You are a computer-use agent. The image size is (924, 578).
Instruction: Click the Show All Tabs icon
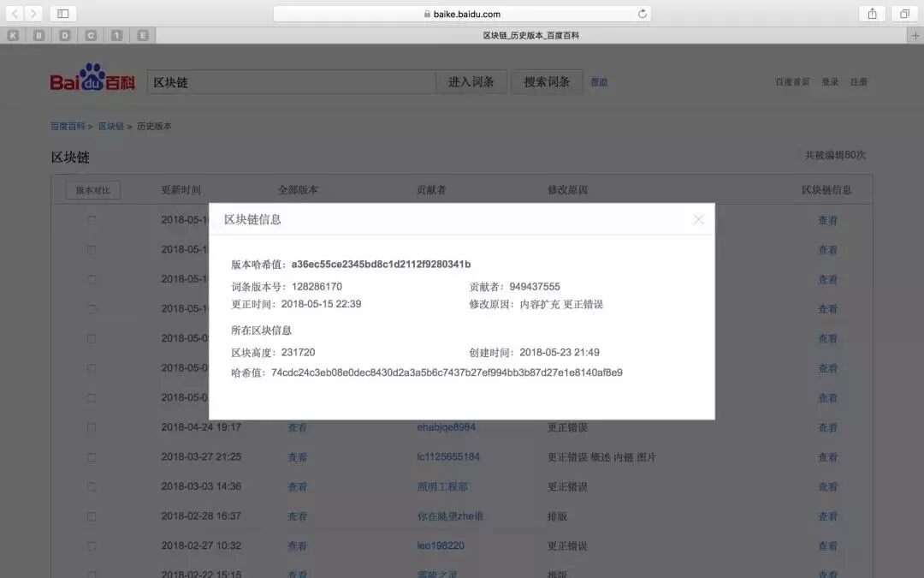pyautogui.click(x=903, y=14)
